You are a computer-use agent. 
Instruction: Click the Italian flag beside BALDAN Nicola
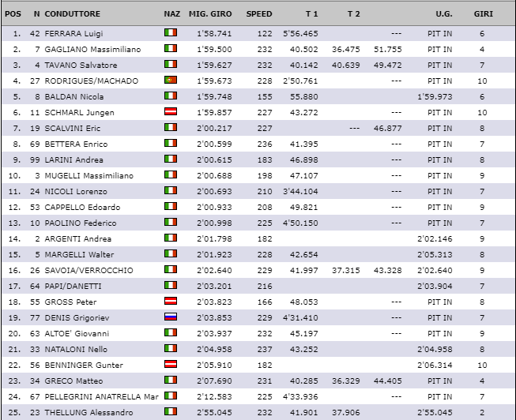pos(171,96)
